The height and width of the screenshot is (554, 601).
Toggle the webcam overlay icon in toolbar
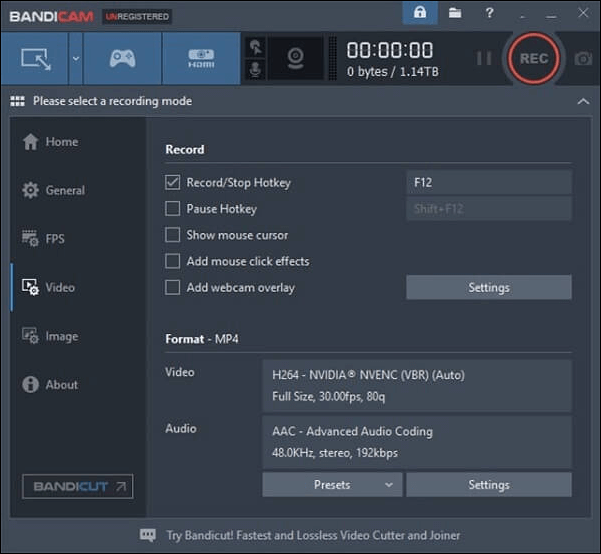point(296,59)
